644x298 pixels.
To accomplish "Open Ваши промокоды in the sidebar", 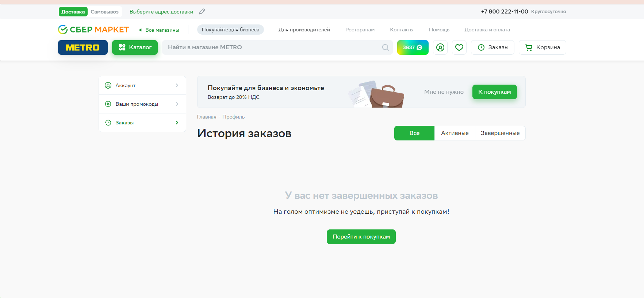I will click(142, 104).
